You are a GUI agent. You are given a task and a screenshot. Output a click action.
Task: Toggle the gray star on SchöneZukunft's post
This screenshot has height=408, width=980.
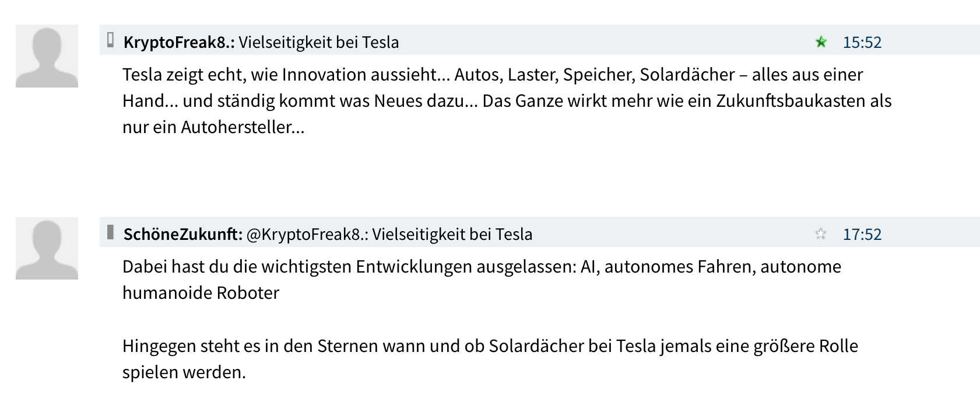coord(821,234)
